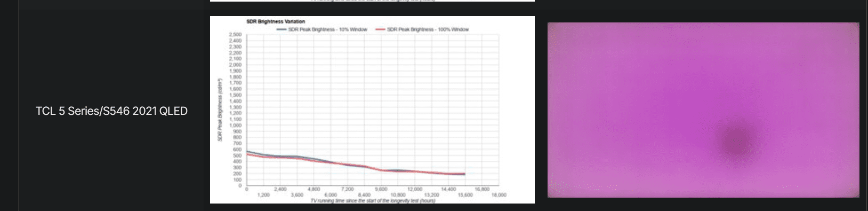This screenshot has width=868, height=211.
Task: Click the chart's x-axis running time label
Action: [x=373, y=201]
